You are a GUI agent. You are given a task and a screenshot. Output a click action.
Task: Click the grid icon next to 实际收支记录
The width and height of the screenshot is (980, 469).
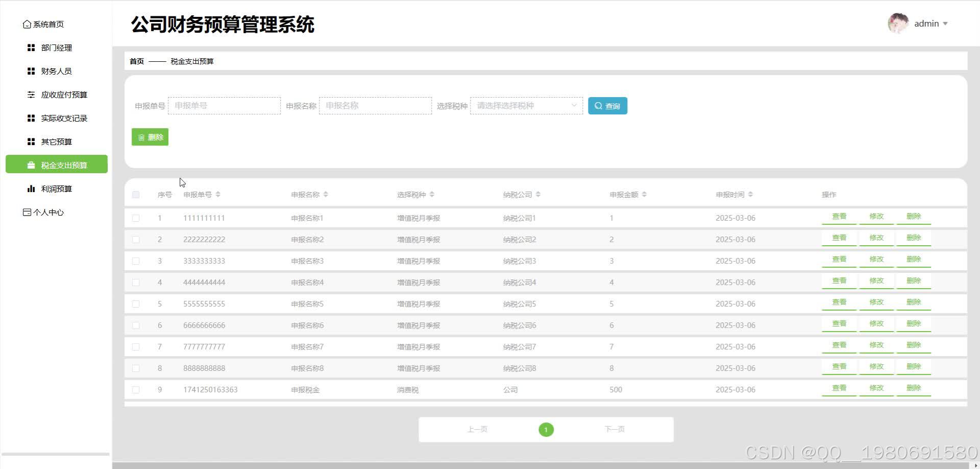pyautogui.click(x=31, y=118)
